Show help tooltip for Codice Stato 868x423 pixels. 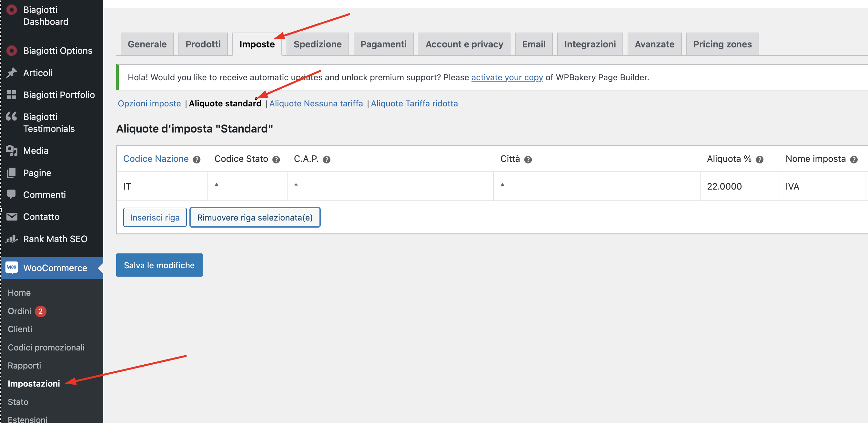tap(276, 160)
